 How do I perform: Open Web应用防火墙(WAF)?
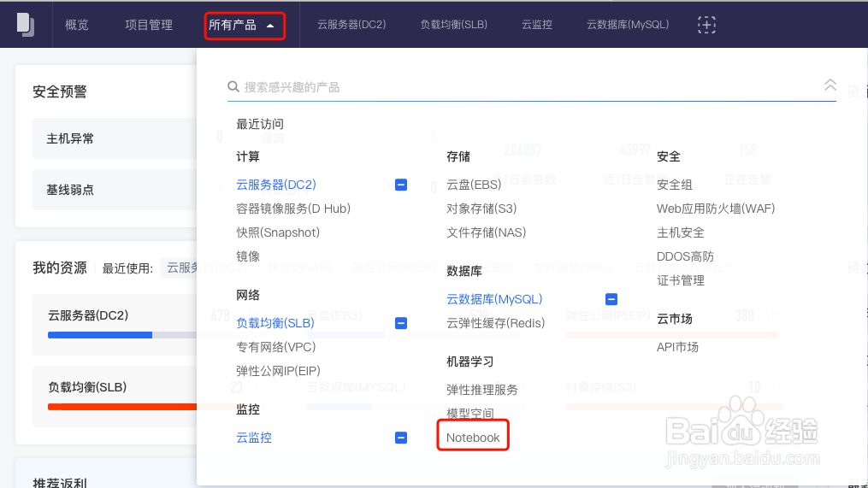click(x=715, y=209)
